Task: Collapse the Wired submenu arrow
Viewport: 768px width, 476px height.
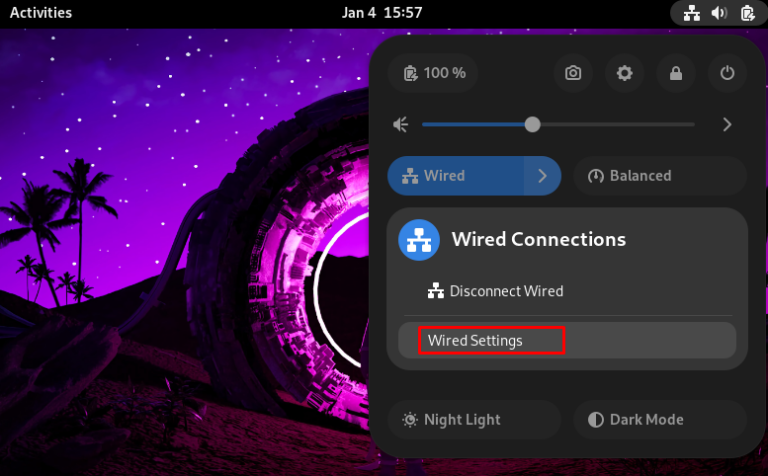Action: (x=543, y=176)
